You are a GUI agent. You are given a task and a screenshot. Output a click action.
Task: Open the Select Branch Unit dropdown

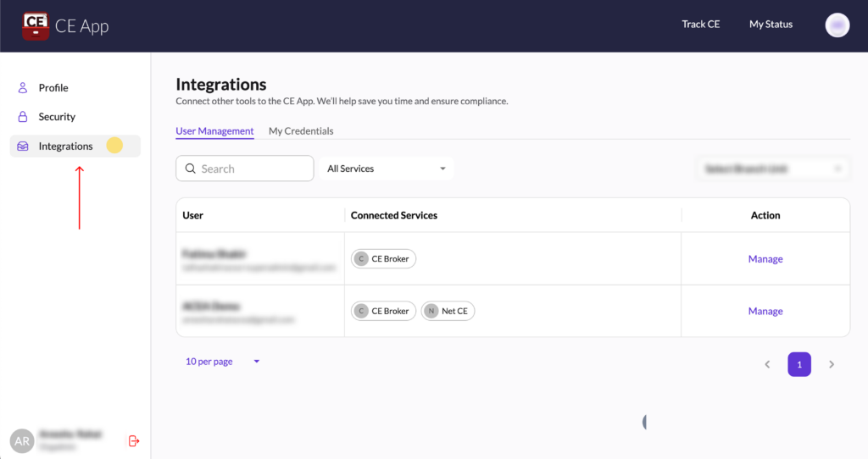[772, 169]
